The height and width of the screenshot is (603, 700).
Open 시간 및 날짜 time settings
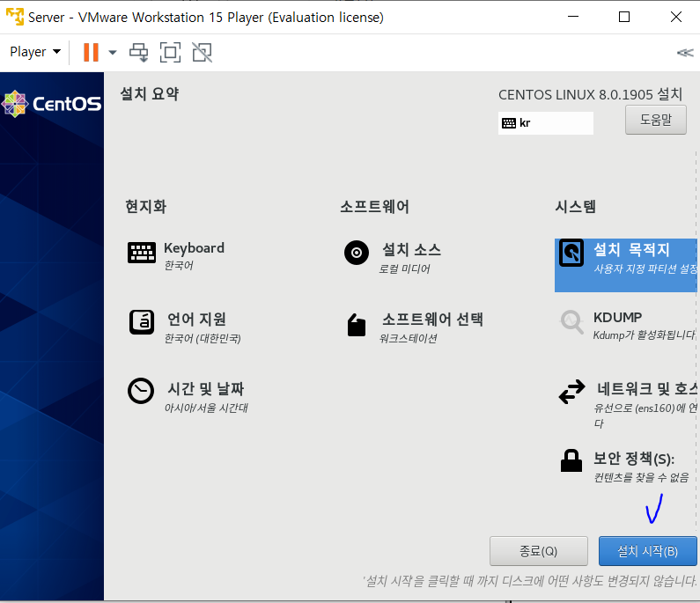pos(205,389)
